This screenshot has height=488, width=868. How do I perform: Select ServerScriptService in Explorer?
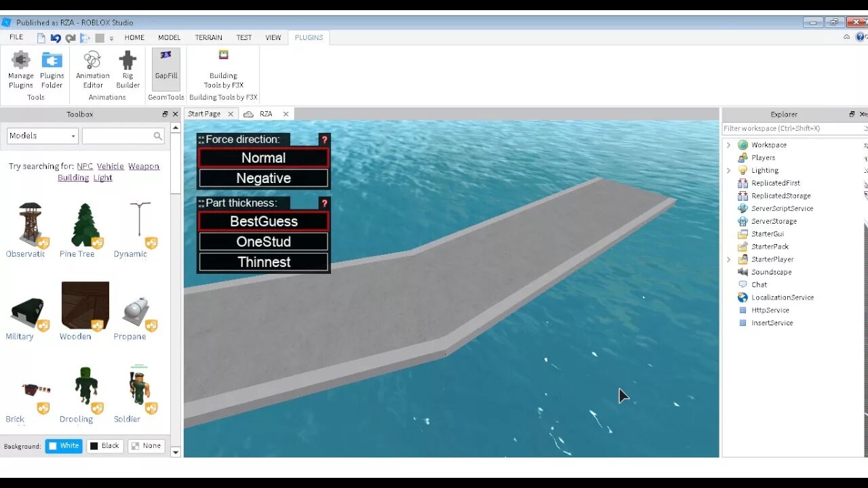pyautogui.click(x=782, y=209)
